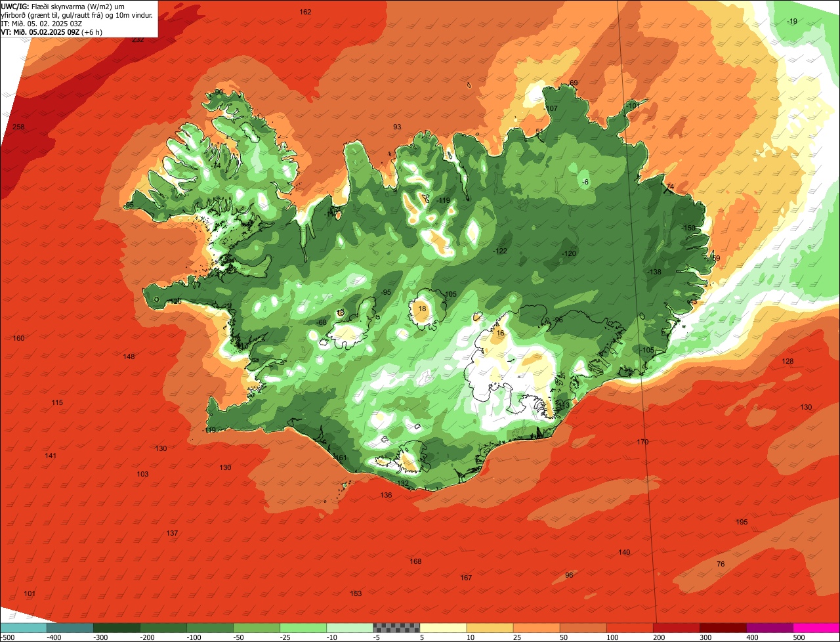
Task: Select the 16 value on the glacier
Action: point(500,333)
